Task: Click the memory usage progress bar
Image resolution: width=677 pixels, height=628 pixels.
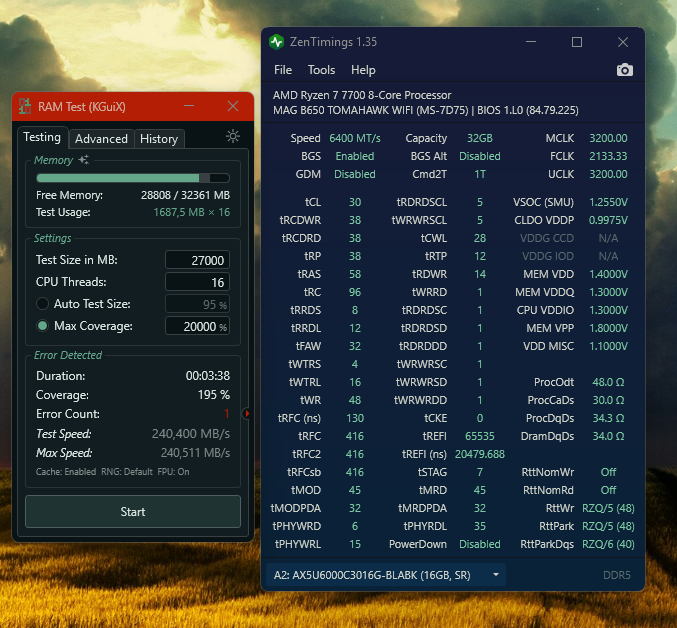Action: (133, 178)
